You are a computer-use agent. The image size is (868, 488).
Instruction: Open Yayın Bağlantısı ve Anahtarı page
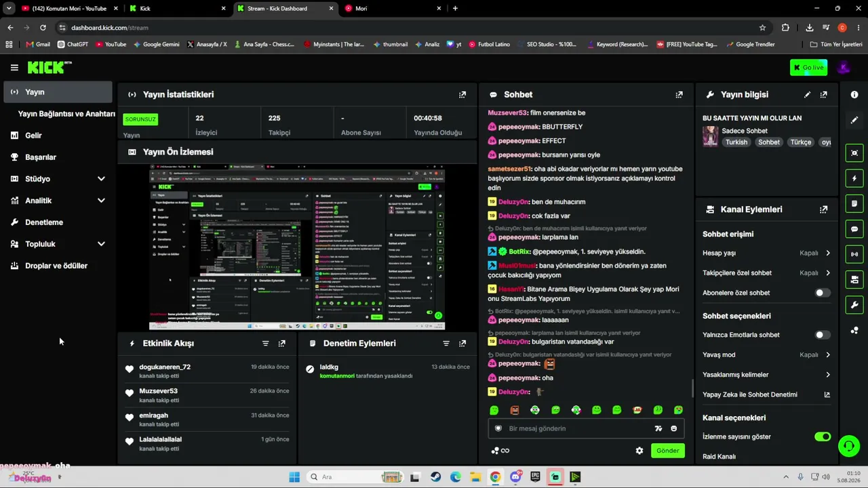pos(66,114)
